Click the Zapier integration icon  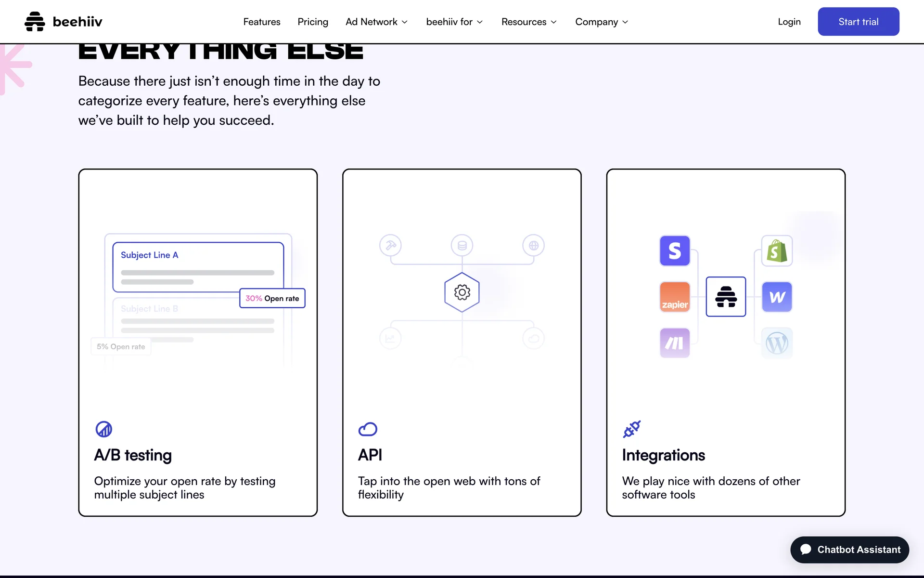tap(675, 297)
